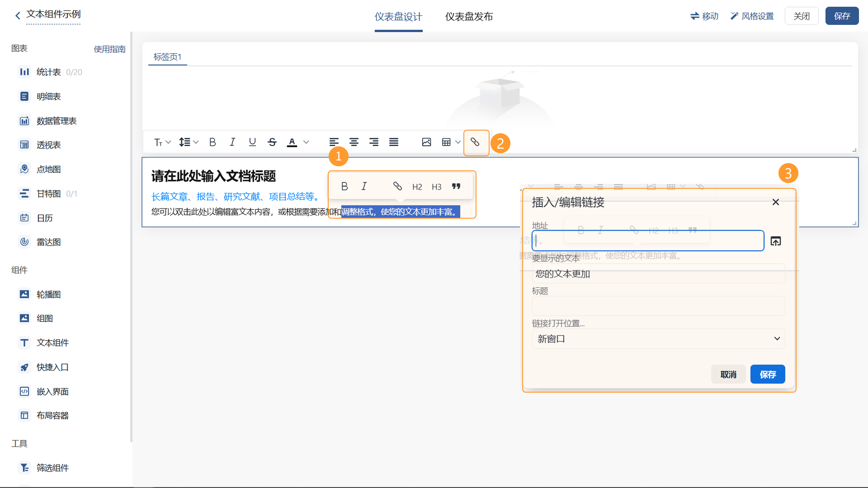Viewport: 868px width, 488px height.
Task: Apply underline formatting
Action: click(x=252, y=142)
